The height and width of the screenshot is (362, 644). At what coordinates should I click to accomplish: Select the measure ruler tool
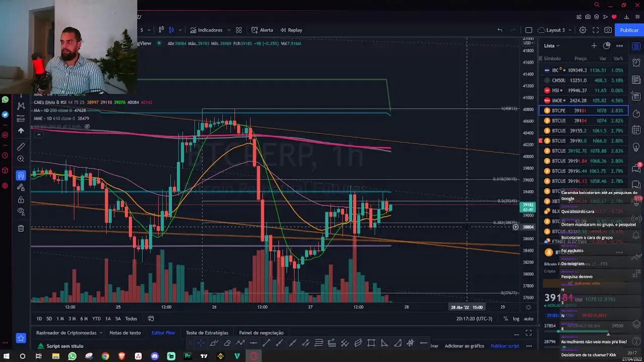21,147
